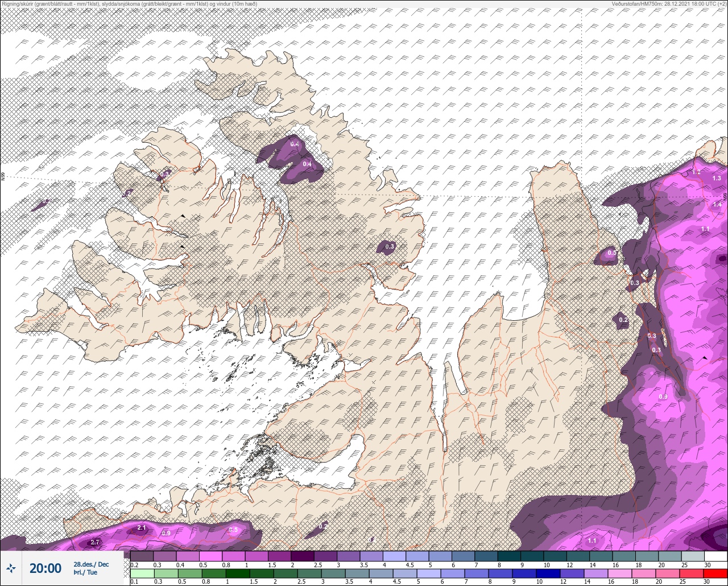Click the deep blue 10 swatch in lower legend
Image resolution: width=728 pixels, height=586 pixels.
[549, 573]
